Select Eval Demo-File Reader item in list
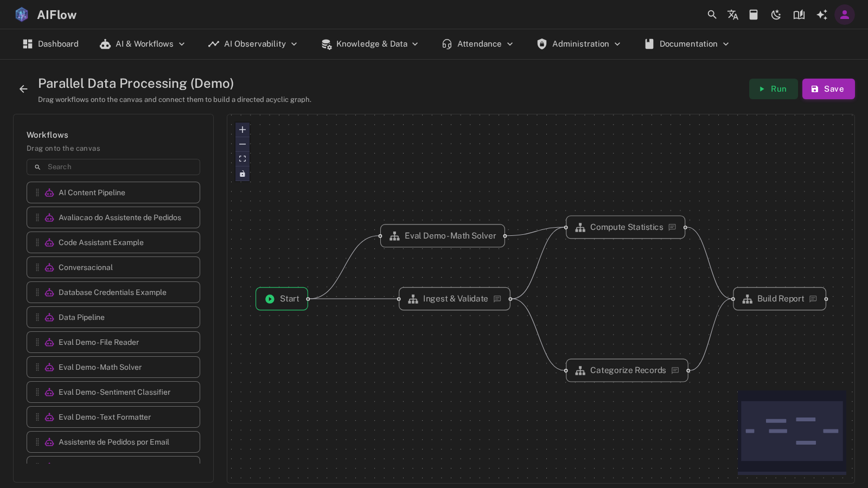Screen dimensions: 868x488 pyautogui.click(x=113, y=342)
